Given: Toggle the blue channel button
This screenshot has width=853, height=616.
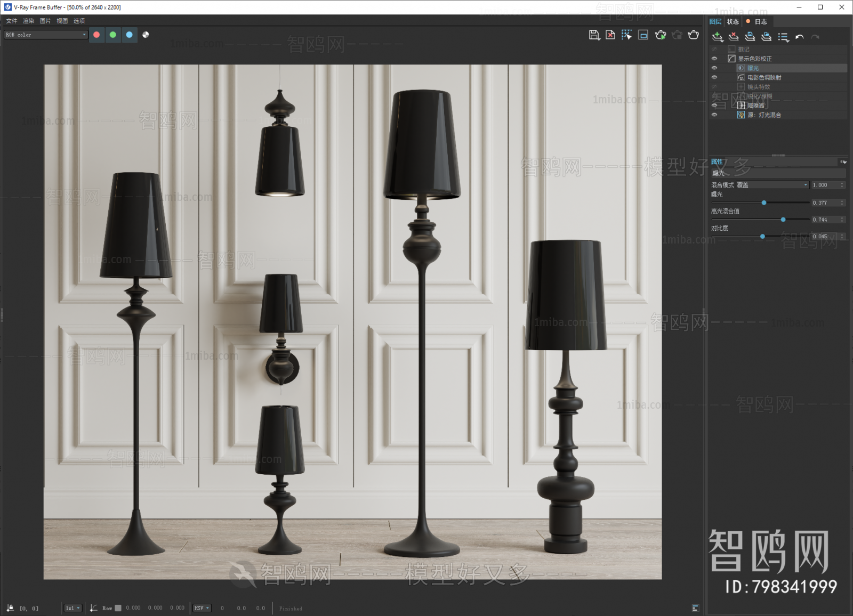Looking at the screenshot, I should [129, 35].
